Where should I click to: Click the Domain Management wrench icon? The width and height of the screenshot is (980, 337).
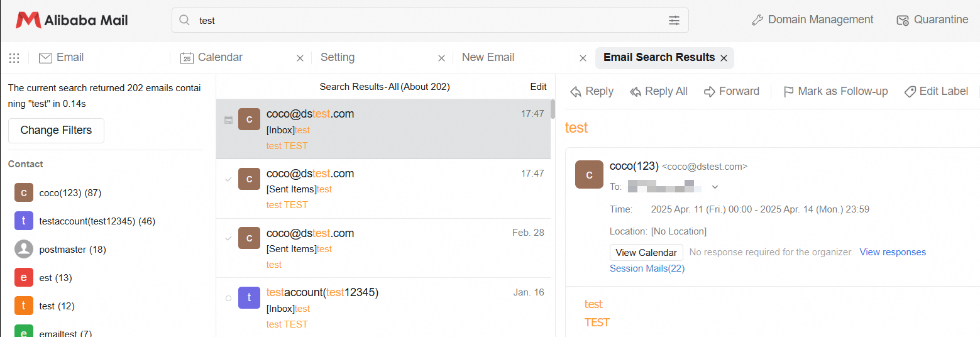[757, 20]
